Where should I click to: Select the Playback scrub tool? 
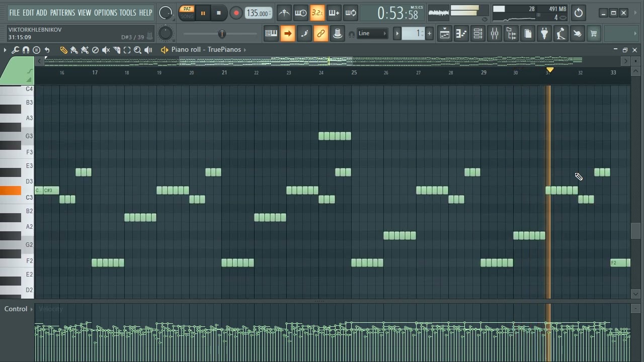(x=148, y=50)
